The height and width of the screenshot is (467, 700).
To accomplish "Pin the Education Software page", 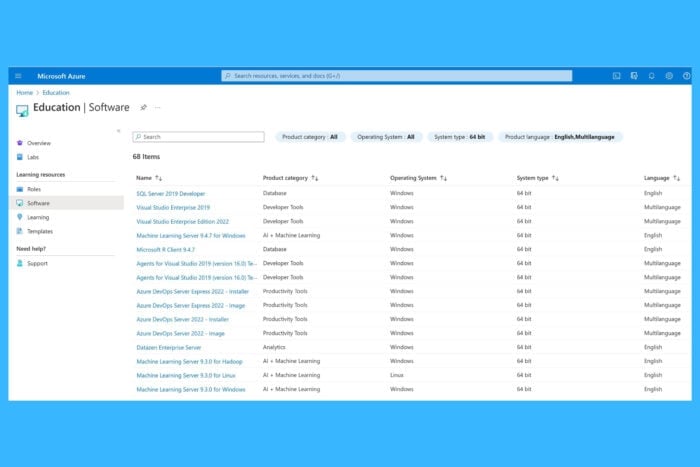I will [x=143, y=107].
